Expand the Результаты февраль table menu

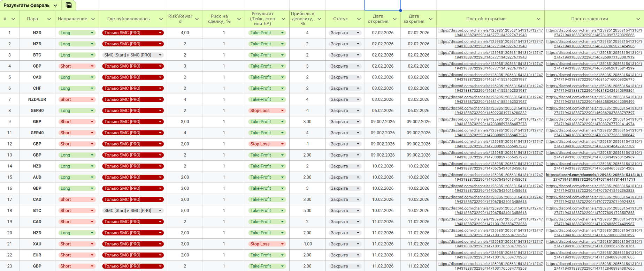(x=55, y=5)
